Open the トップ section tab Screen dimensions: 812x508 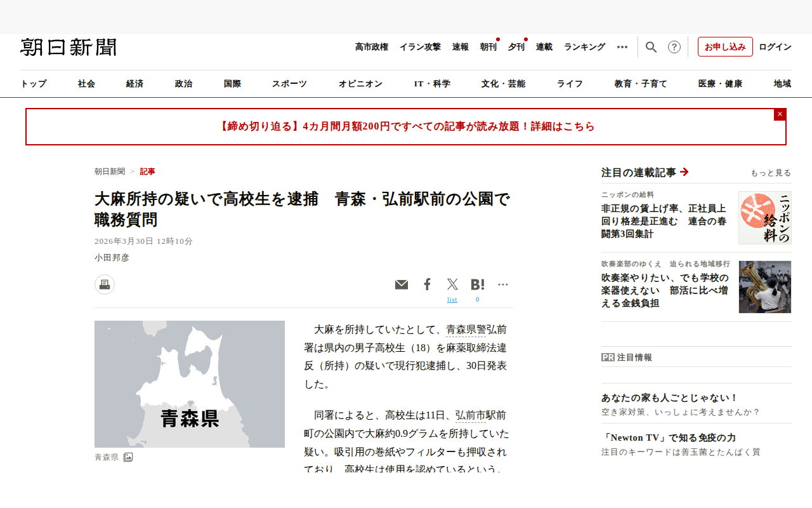pos(34,84)
